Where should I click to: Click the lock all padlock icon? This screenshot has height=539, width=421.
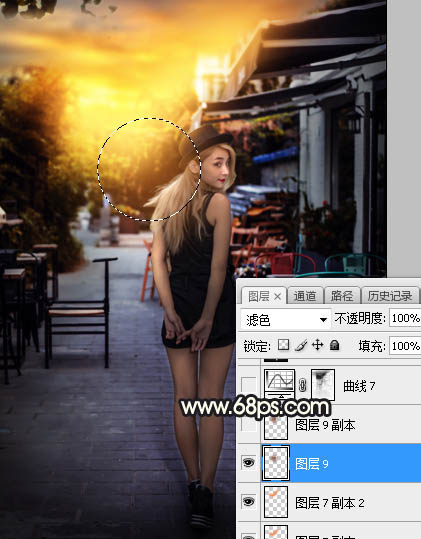click(334, 345)
